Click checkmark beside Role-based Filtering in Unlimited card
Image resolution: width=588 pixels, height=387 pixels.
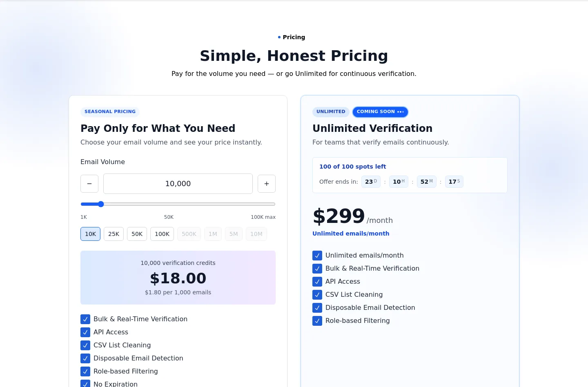[317, 321]
